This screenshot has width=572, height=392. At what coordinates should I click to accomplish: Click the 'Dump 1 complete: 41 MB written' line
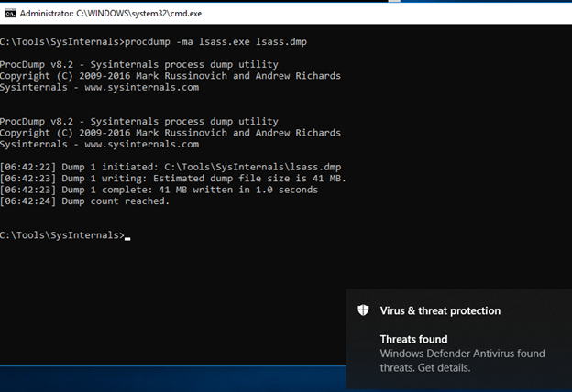[x=159, y=190]
